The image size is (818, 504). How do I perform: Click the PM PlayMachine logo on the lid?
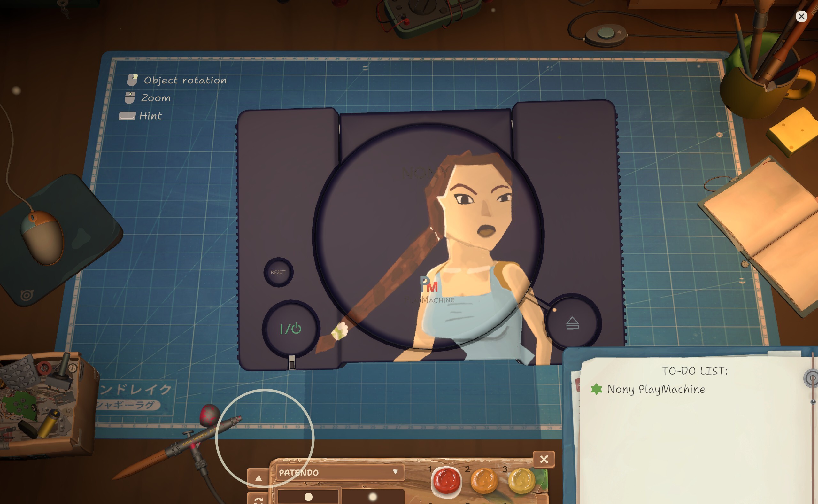click(429, 290)
